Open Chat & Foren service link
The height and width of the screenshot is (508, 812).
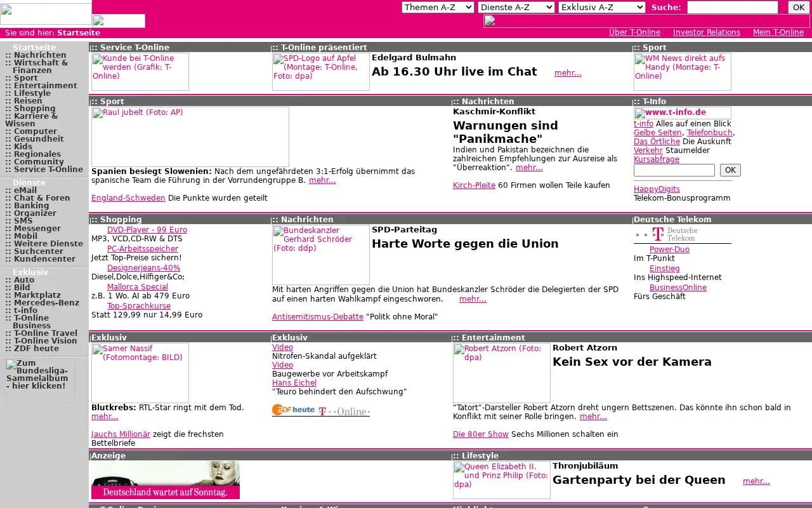pos(42,198)
